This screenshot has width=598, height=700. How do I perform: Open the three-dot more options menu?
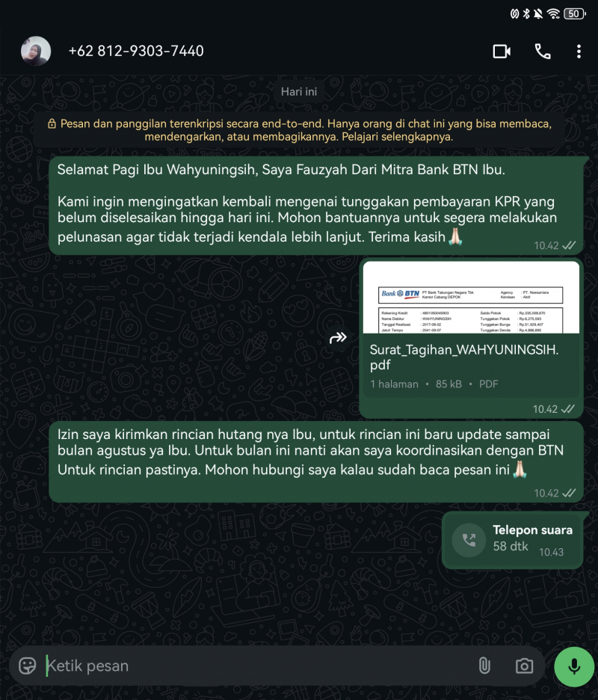click(x=579, y=52)
